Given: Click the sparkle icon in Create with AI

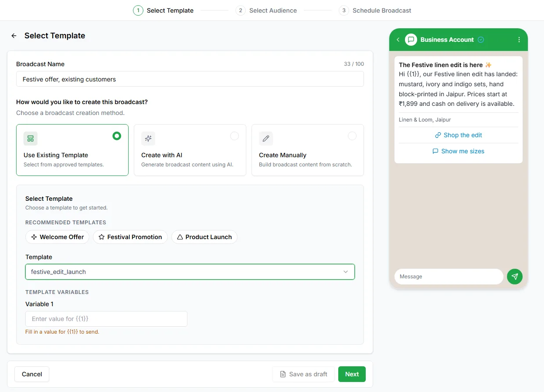Looking at the screenshot, I should pos(148,139).
